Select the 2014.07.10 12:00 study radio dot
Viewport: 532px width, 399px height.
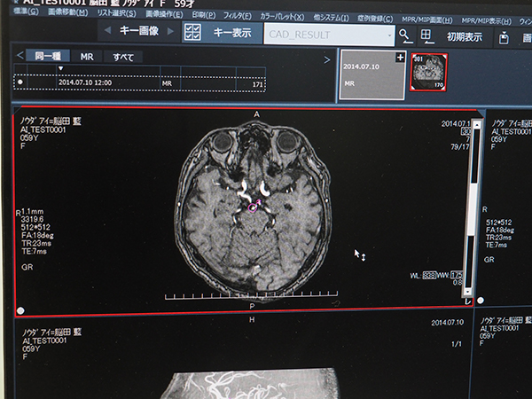click(20, 82)
